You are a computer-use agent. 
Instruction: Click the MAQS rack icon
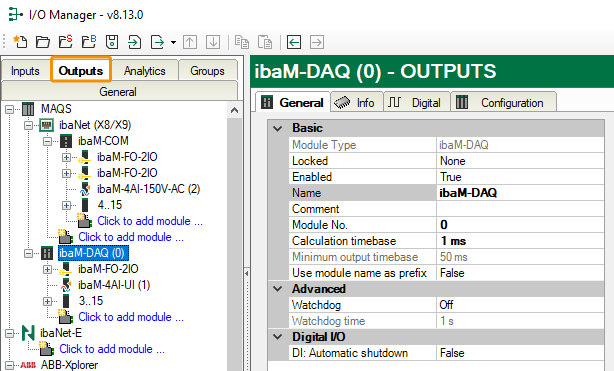28,109
